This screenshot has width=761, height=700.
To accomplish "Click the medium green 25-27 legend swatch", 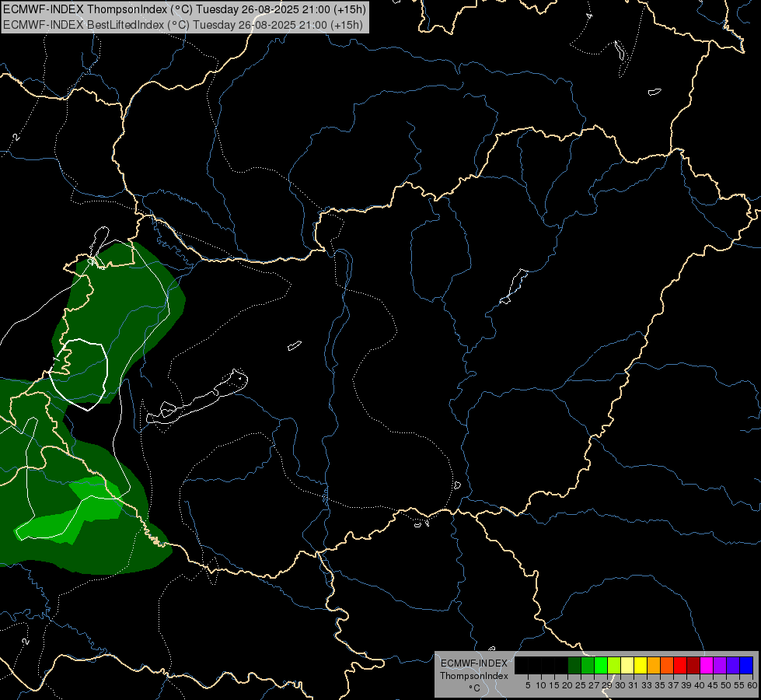I will click(588, 665).
